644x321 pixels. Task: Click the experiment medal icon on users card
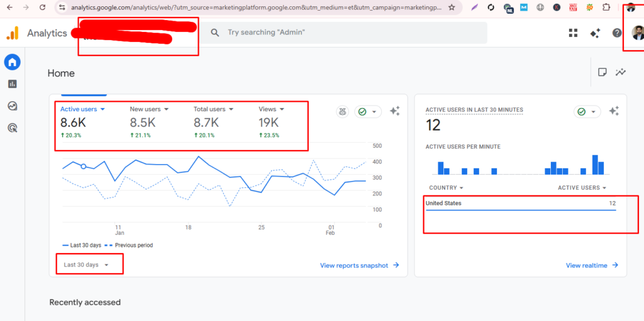click(x=343, y=112)
